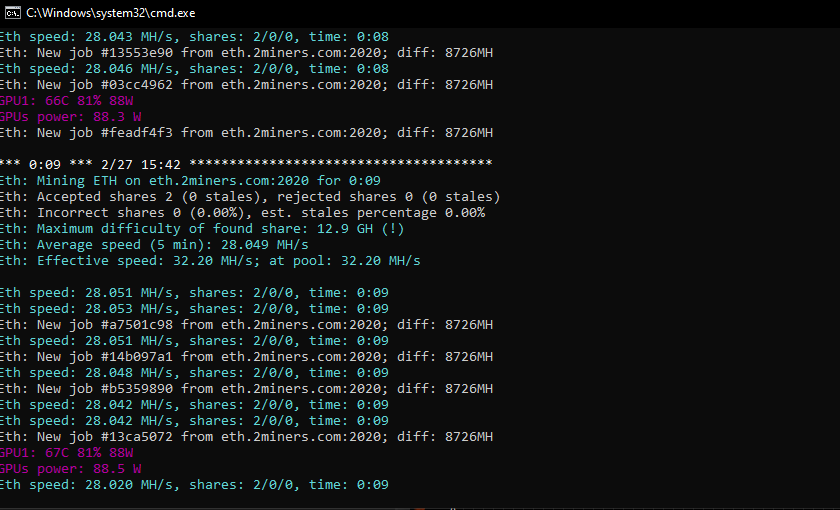Select the New job #a7501c98 line
This screenshot has height=510, width=840.
pos(246,325)
